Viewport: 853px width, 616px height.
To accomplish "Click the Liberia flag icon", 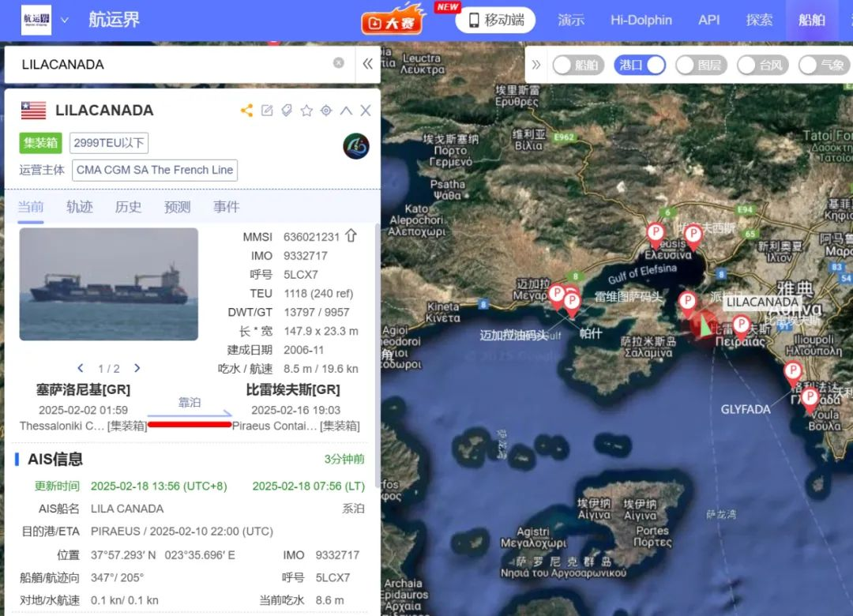I will click(34, 111).
